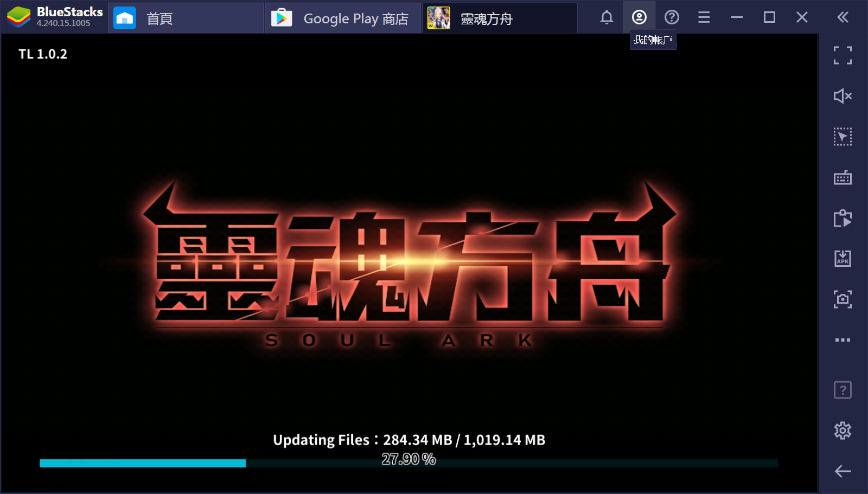The width and height of the screenshot is (868, 494).
Task: Click the TL 1.0.2 version text
Action: pos(43,54)
